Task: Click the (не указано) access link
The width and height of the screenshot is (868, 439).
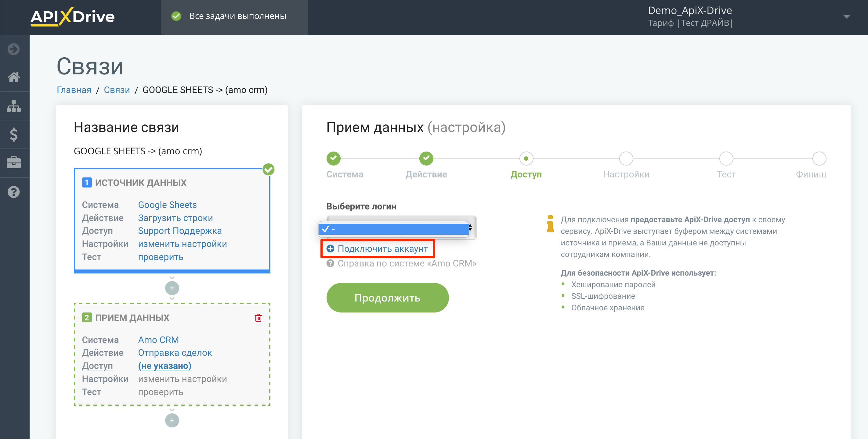Action: pyautogui.click(x=165, y=366)
